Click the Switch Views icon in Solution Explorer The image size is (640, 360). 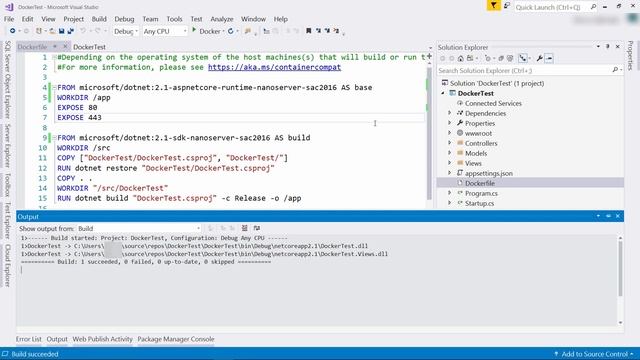470,58
